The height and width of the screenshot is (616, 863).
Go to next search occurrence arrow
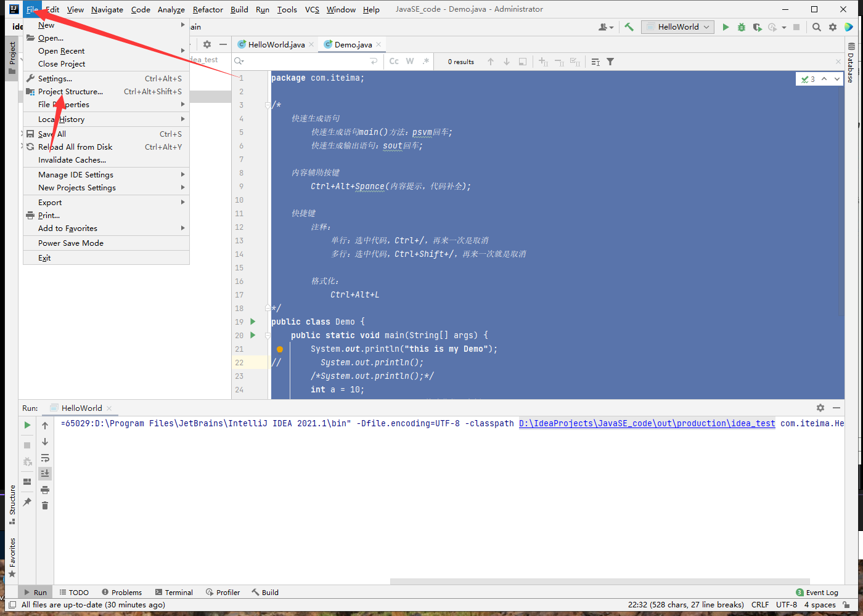507,62
